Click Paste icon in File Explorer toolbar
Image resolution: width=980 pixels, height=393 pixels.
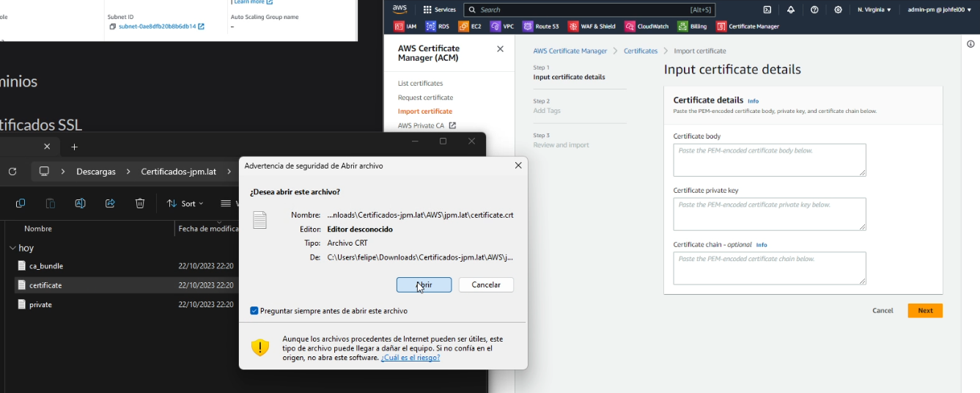pos(51,203)
